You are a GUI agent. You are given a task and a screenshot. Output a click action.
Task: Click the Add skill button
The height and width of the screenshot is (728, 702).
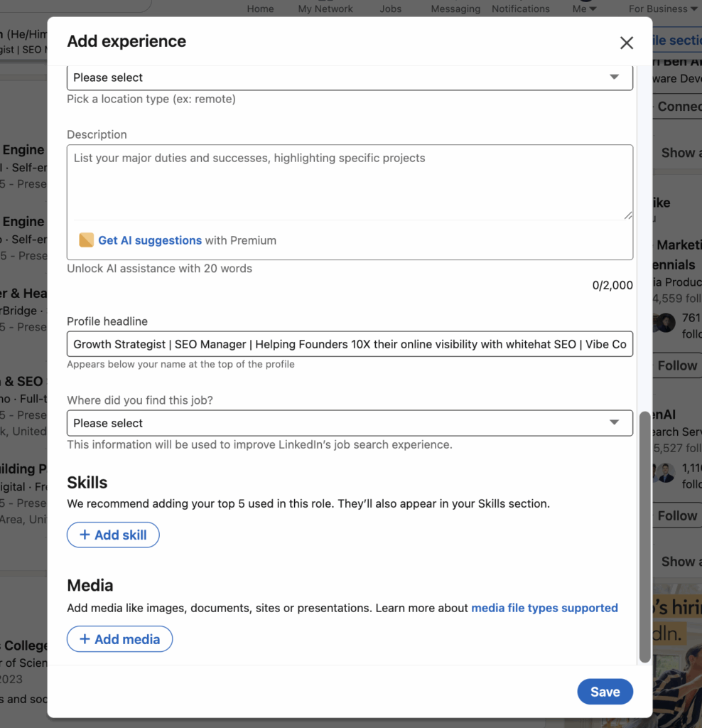[113, 535]
